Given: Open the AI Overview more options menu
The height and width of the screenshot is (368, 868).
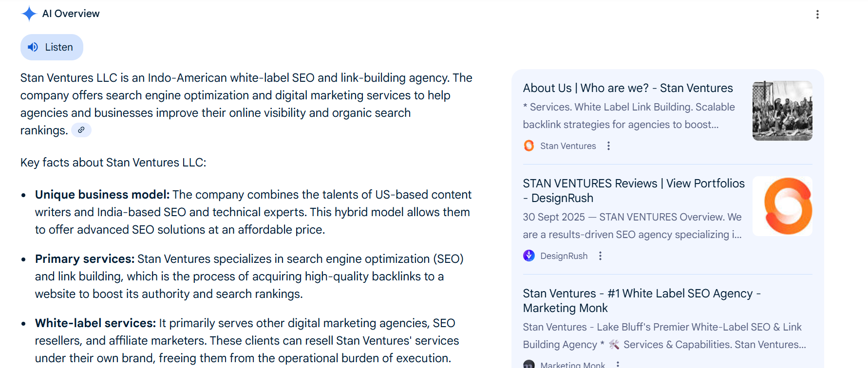Looking at the screenshot, I should (x=817, y=15).
